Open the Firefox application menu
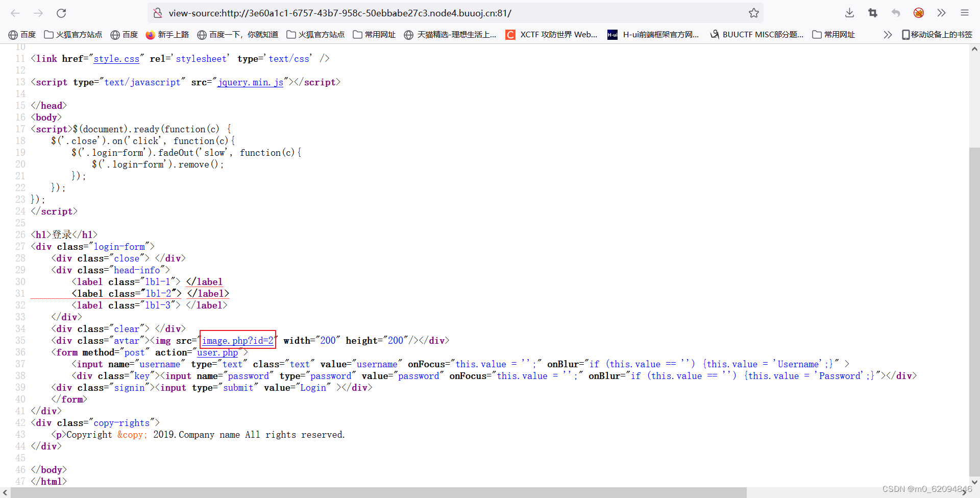Viewport: 980px width, 498px height. tap(965, 13)
